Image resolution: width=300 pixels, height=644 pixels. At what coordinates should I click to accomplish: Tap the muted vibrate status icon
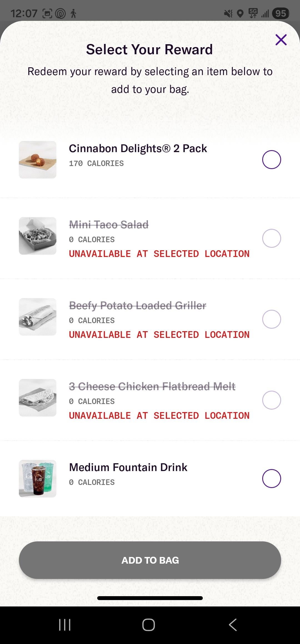[228, 13]
